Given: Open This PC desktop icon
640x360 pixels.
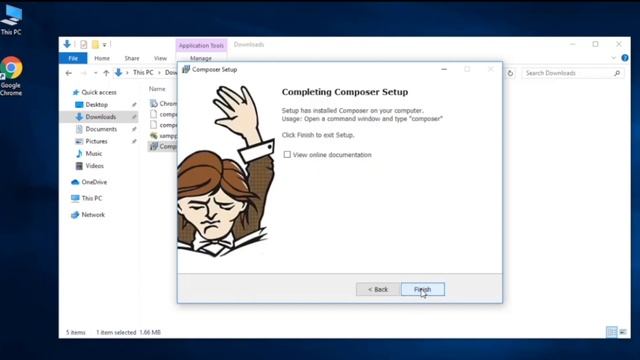Looking at the screenshot, I should [x=11, y=19].
